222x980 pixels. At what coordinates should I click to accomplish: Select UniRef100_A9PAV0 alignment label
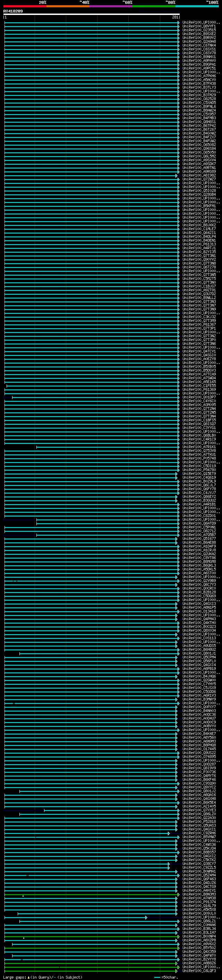[199, 60]
